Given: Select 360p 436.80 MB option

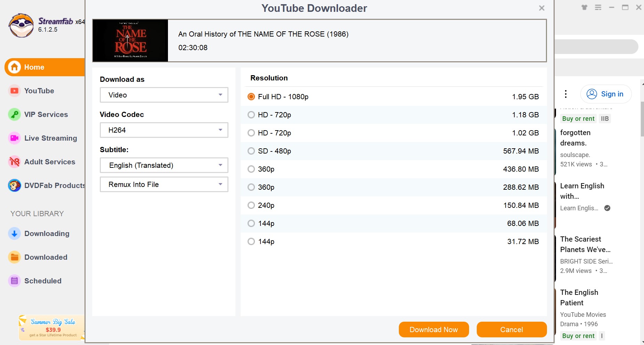Looking at the screenshot, I should point(251,169).
